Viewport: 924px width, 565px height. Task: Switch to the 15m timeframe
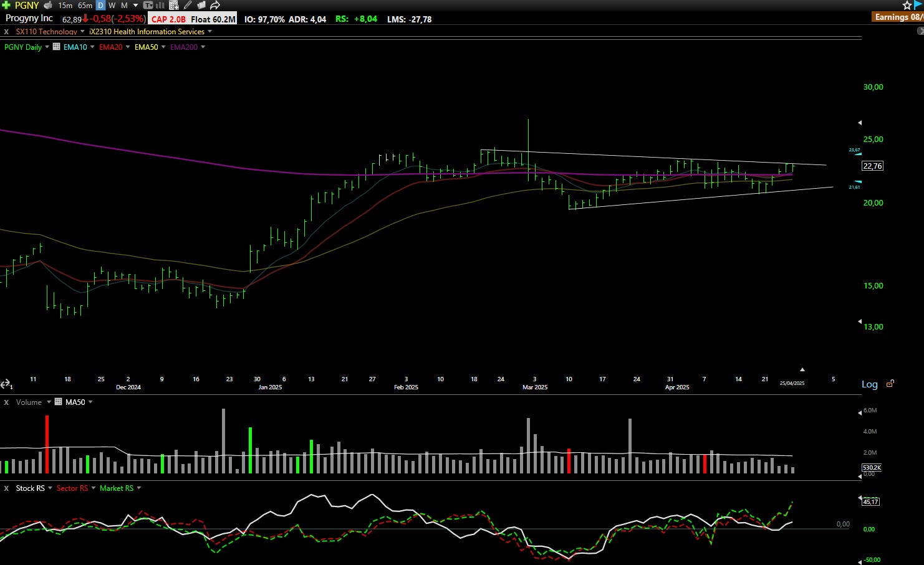coord(65,5)
